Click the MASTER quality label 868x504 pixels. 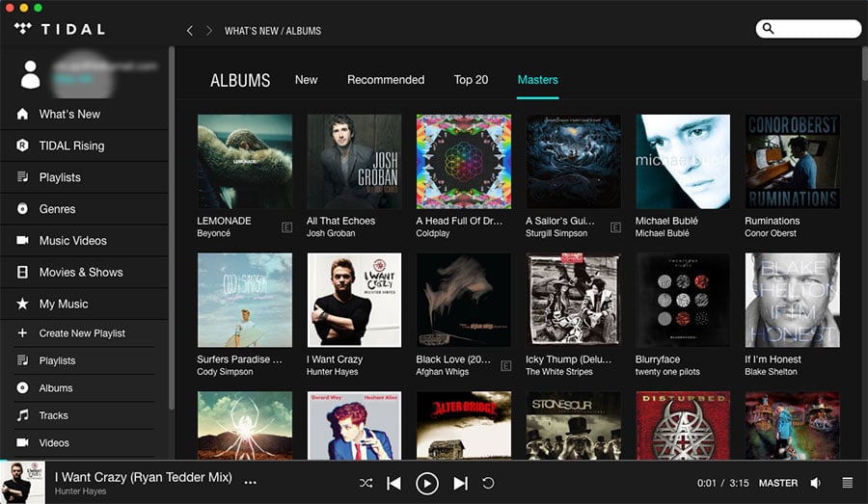click(778, 483)
